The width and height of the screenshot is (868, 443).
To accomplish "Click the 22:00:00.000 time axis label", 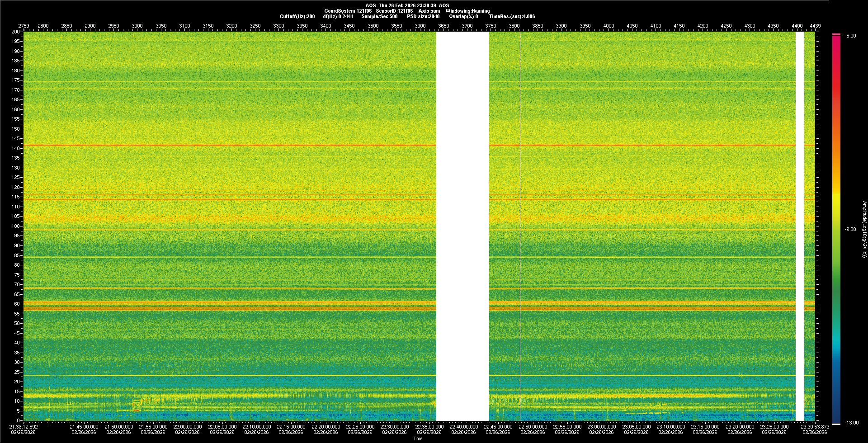I will click(187, 427).
